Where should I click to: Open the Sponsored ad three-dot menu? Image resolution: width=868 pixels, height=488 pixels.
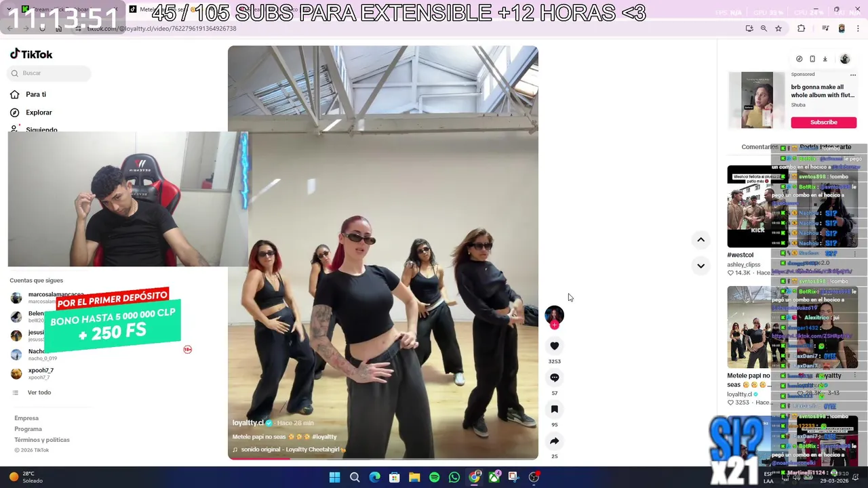(x=853, y=75)
